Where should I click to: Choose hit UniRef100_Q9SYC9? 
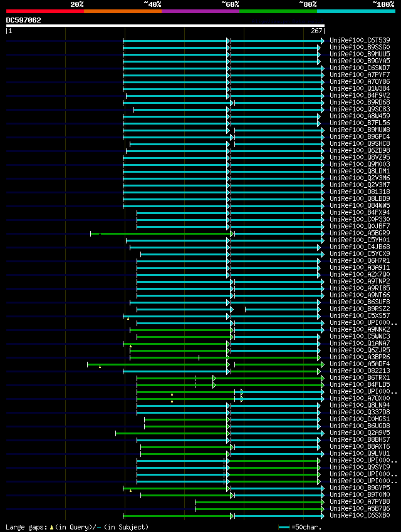point(360,467)
